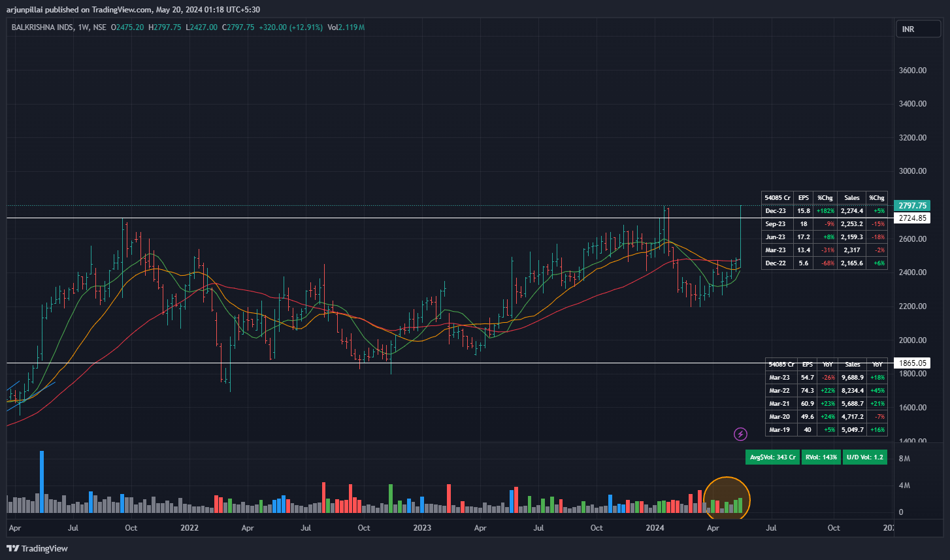The image size is (950, 560).
Task: Select the Mar-22 year row label
Action: [781, 390]
